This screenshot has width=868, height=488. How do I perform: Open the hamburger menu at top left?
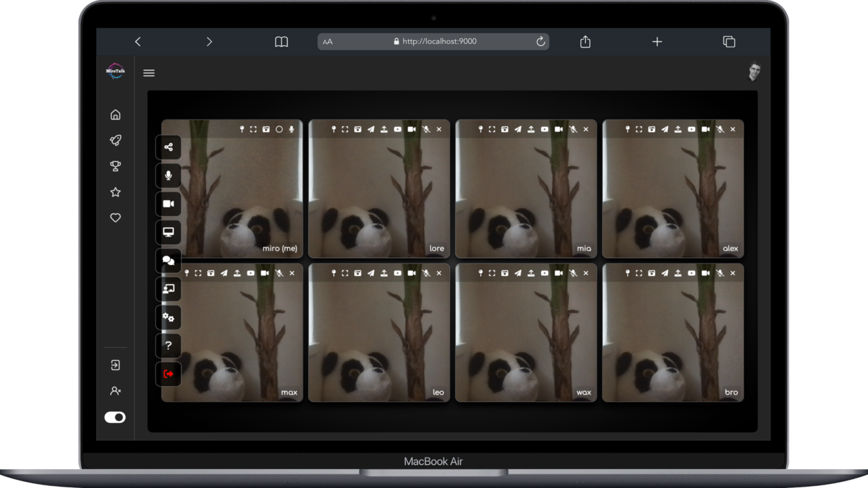(x=149, y=73)
